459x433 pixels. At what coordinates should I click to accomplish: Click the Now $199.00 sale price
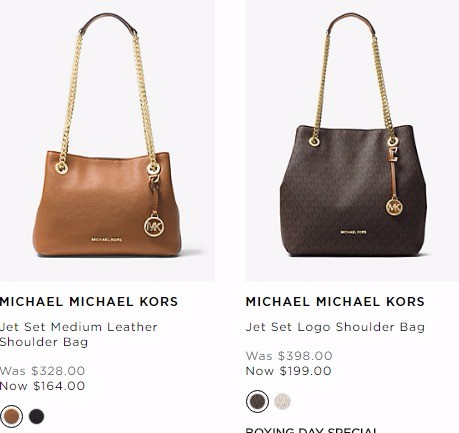pyautogui.click(x=288, y=371)
